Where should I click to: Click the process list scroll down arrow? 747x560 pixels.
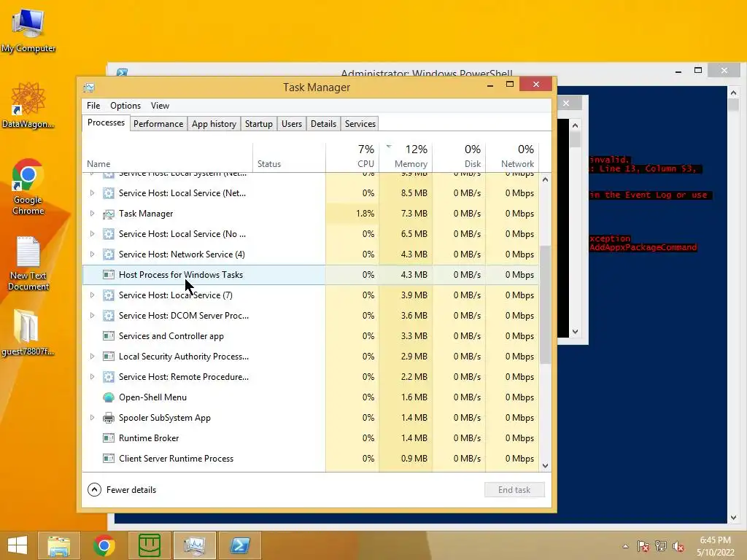coord(546,466)
